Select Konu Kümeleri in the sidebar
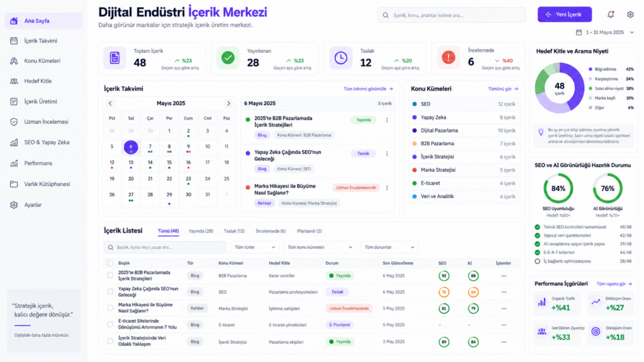Image resolution: width=644 pixels, height=362 pixels. pyautogui.click(x=43, y=61)
